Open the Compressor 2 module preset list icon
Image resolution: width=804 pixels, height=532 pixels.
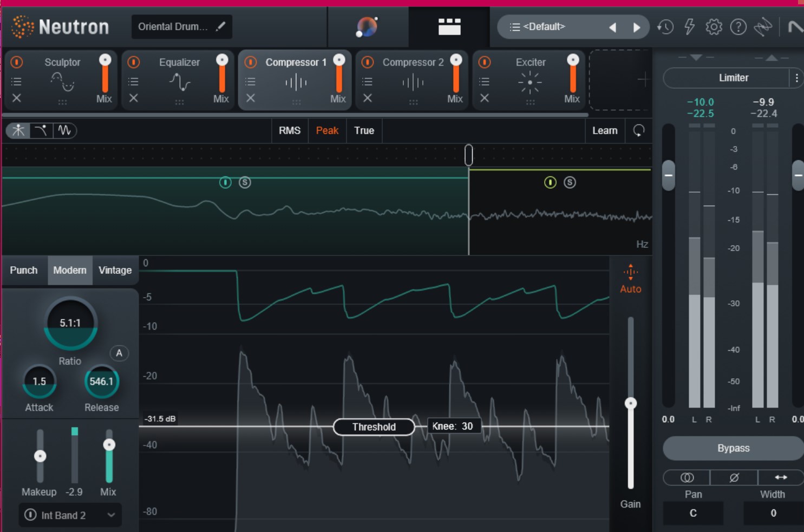(367, 82)
